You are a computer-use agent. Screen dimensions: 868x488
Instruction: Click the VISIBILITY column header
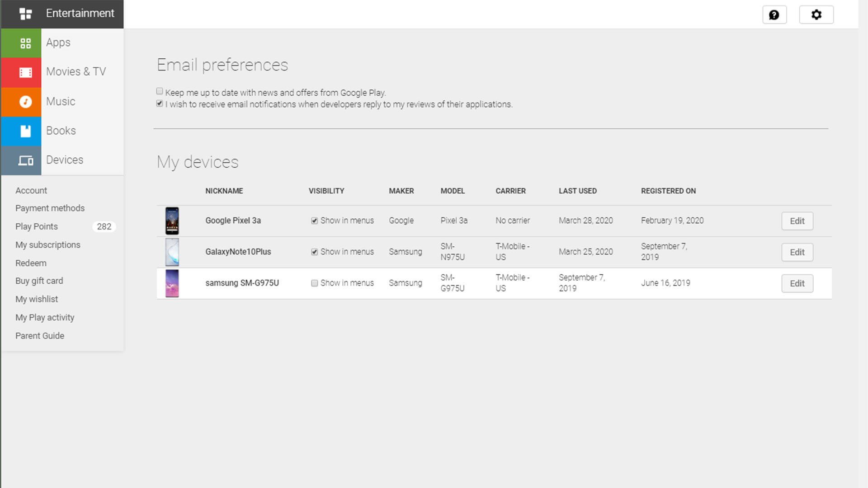pos(326,191)
